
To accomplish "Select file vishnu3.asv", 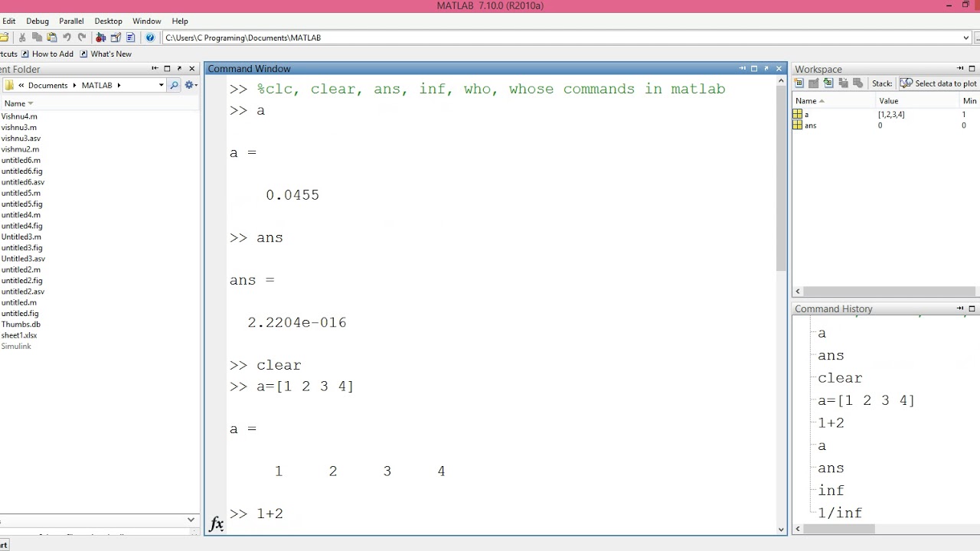I will coord(21,139).
